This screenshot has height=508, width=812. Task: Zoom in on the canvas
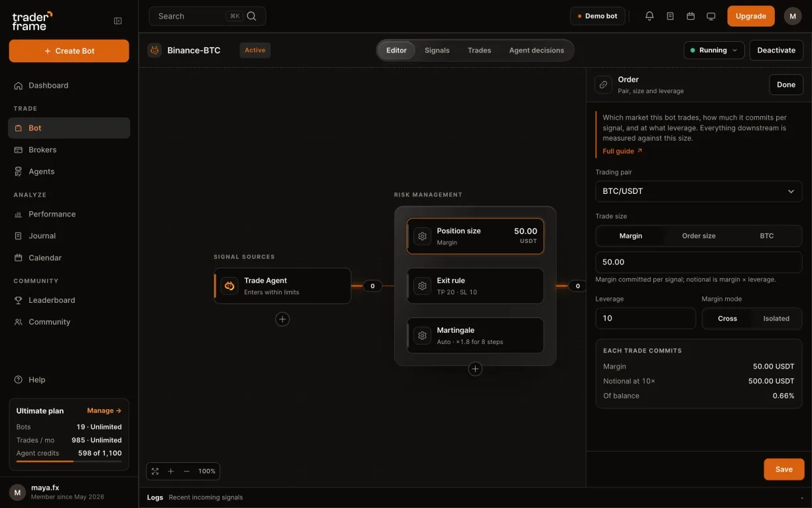tap(170, 471)
